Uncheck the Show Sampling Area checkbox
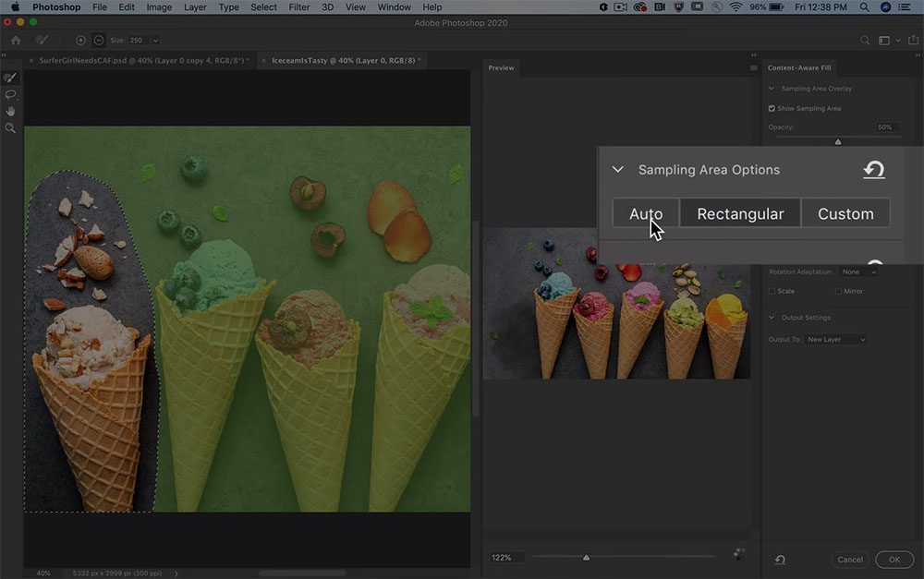The height and width of the screenshot is (579, 924). [x=772, y=109]
